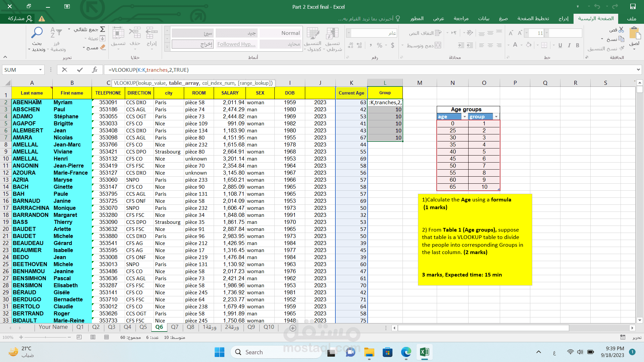Screen dimensions: 644x362
Task: Switch to Page Layout view in status bar
Action: click(x=93, y=337)
